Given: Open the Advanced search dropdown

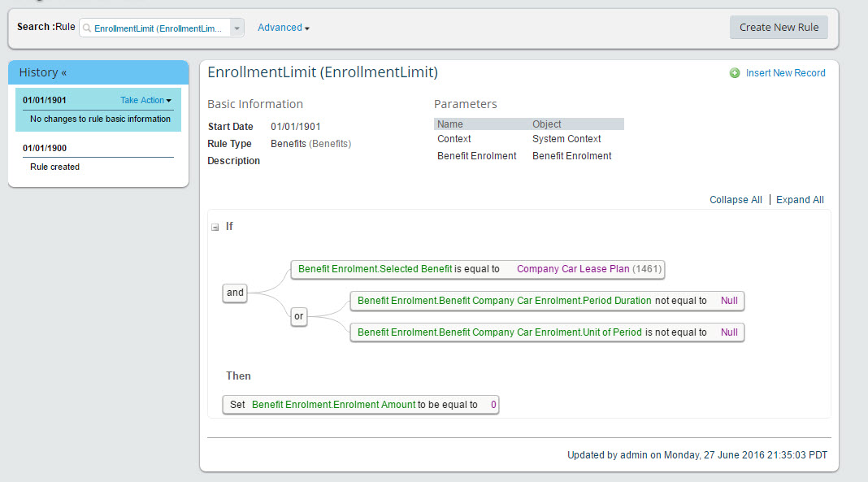Looking at the screenshot, I should pos(284,28).
